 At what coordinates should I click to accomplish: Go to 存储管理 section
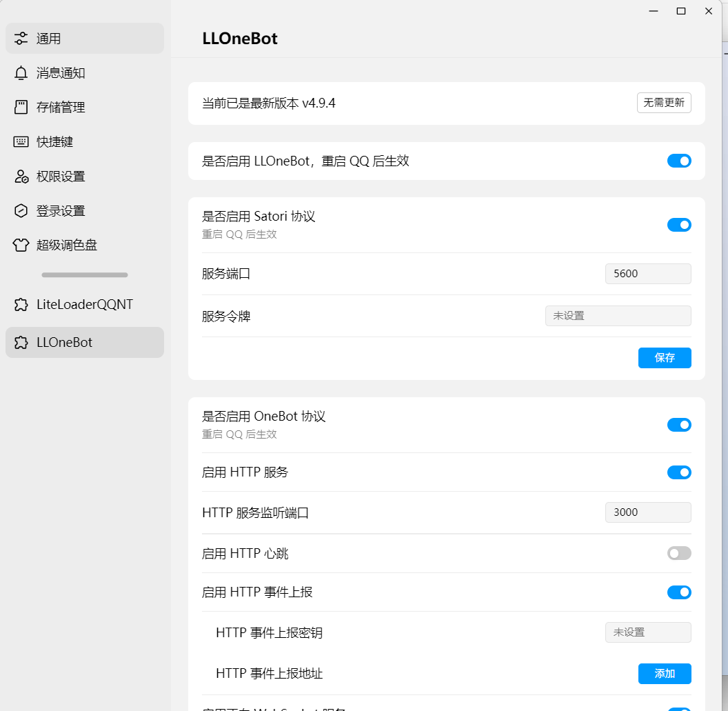85,108
